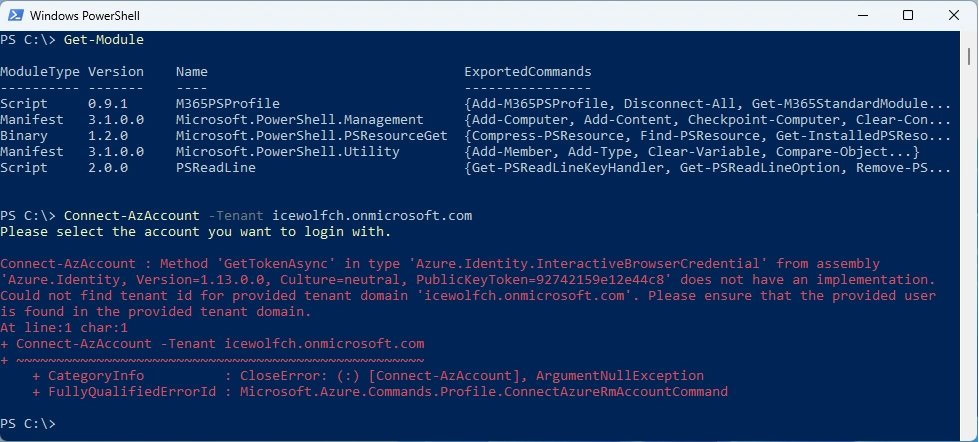Click version 1.2.0 in the module list
The width and height of the screenshot is (979, 442).
pos(108,136)
